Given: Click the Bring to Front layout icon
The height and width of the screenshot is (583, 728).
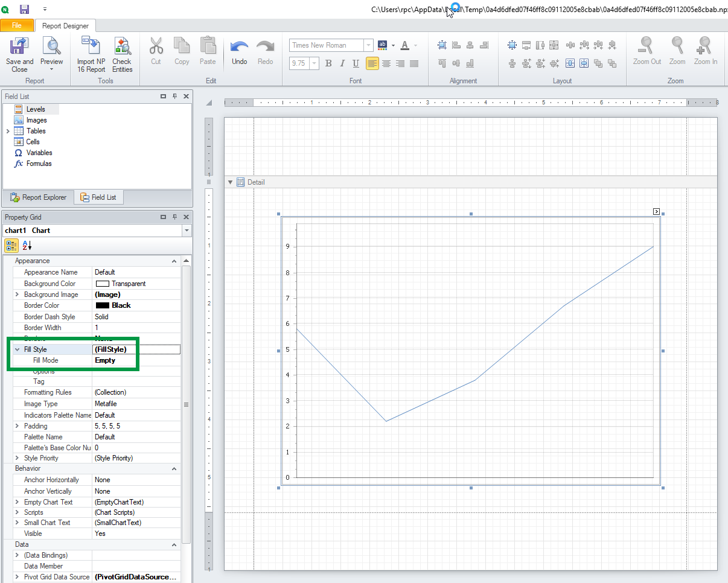Looking at the screenshot, I should coord(598,63).
